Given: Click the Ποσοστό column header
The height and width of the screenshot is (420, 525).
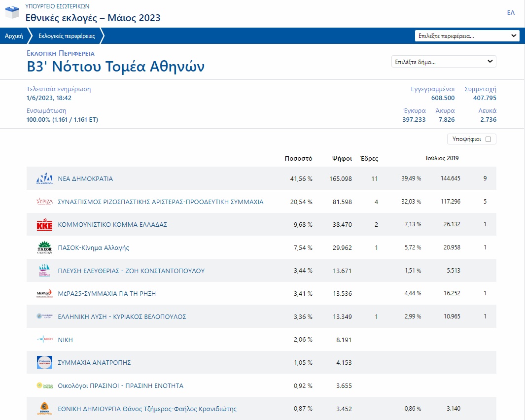Looking at the screenshot, I should pos(298,158).
